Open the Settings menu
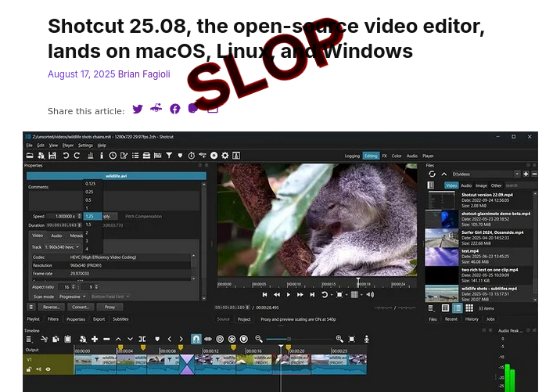 (x=85, y=145)
